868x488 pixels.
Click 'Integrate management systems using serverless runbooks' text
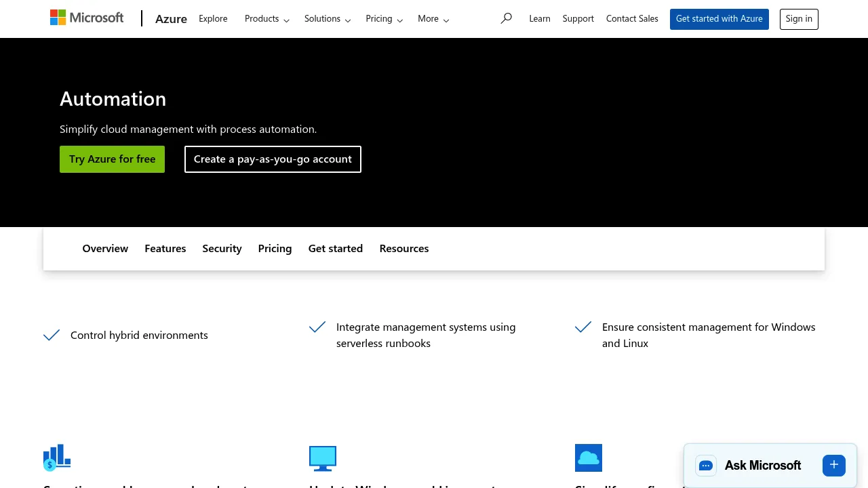tap(426, 335)
